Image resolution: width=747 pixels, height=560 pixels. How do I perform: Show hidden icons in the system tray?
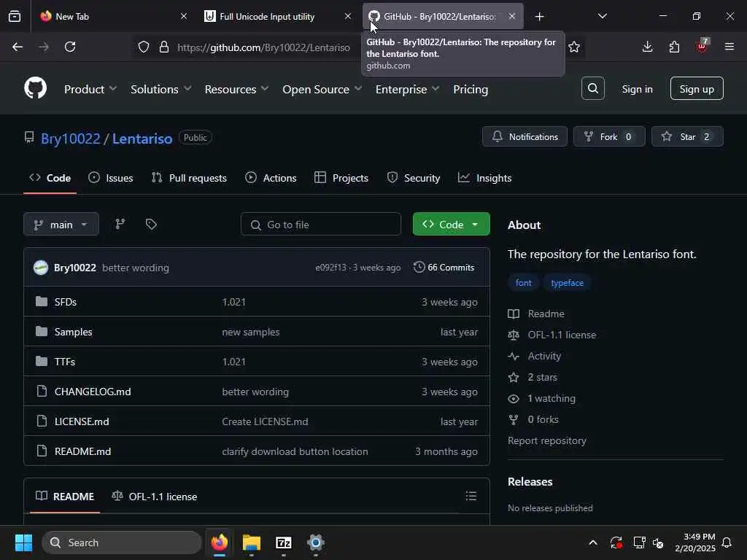click(592, 542)
